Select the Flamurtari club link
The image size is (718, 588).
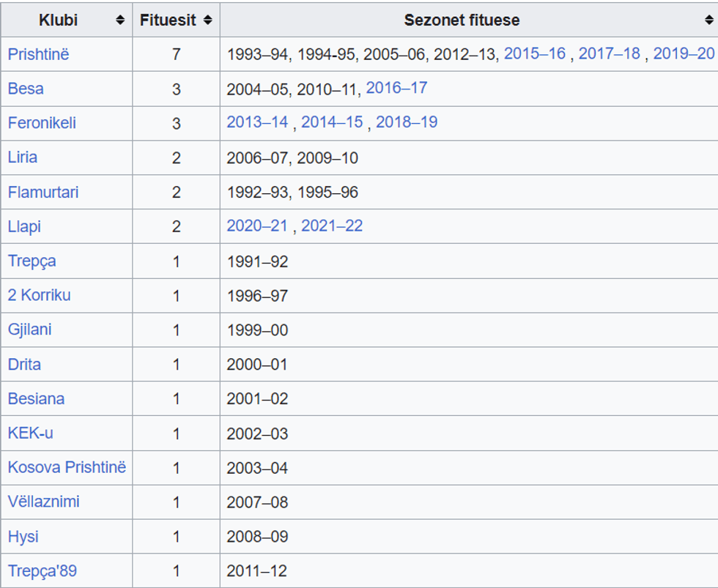[x=43, y=193]
